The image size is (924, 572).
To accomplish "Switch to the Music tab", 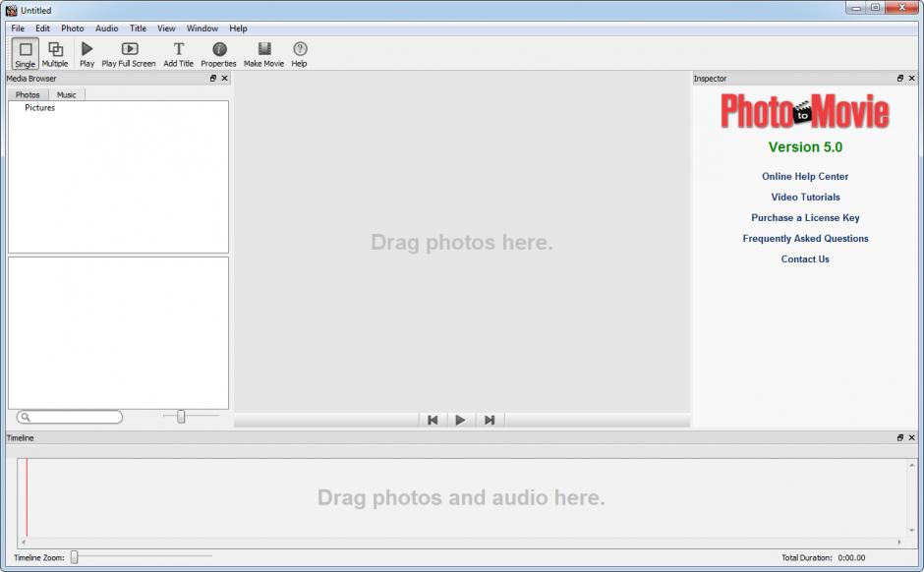I will (67, 94).
